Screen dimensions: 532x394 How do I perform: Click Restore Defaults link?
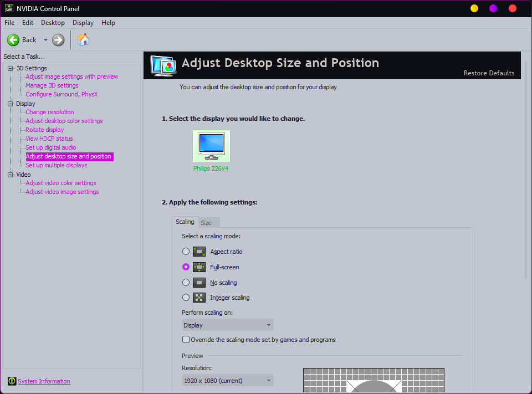[x=489, y=73]
